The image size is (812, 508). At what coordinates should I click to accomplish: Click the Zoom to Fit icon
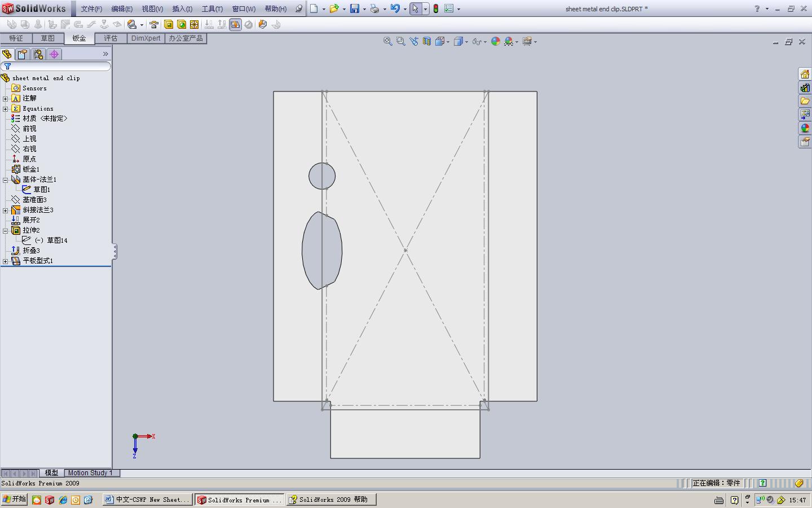point(388,41)
